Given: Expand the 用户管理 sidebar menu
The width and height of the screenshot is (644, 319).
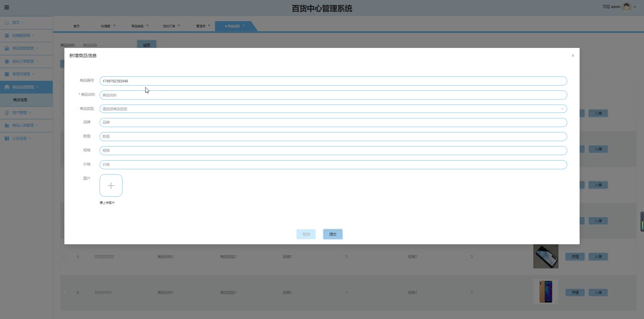Looking at the screenshot, I should coord(30,113).
